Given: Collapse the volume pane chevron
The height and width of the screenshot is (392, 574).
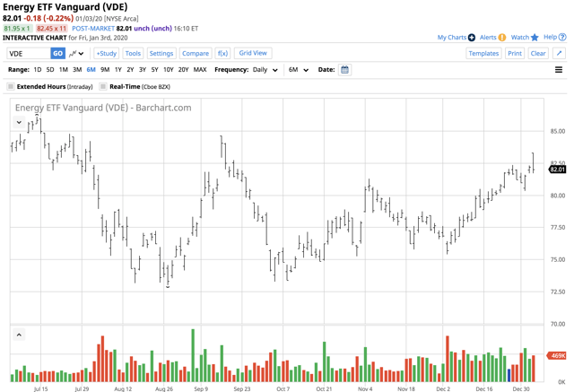Looking at the screenshot, I should (x=19, y=335).
